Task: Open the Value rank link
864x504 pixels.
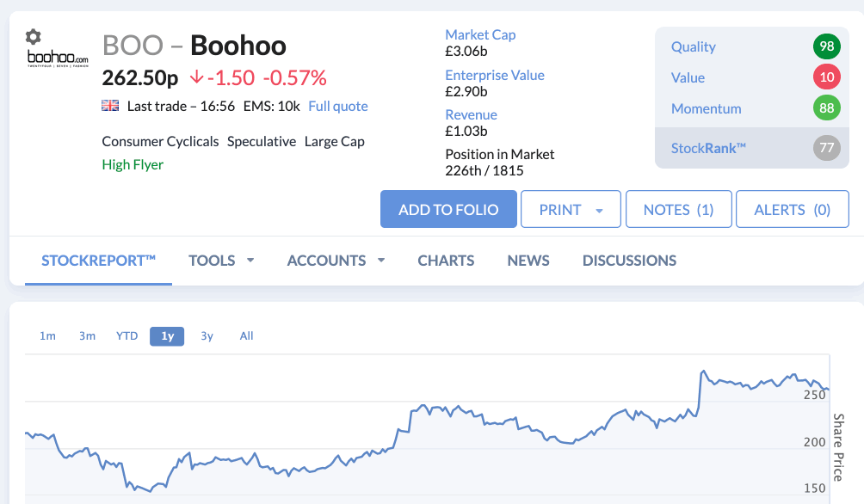Action: pos(688,77)
